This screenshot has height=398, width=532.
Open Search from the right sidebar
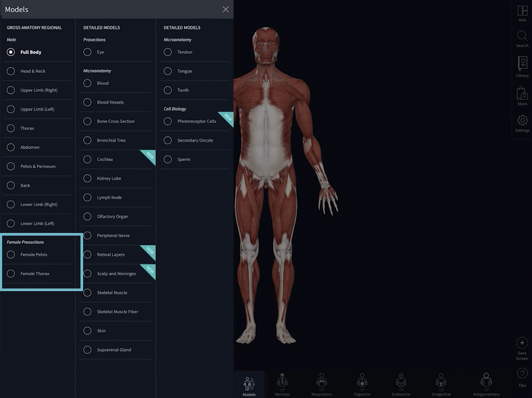pyautogui.click(x=522, y=36)
